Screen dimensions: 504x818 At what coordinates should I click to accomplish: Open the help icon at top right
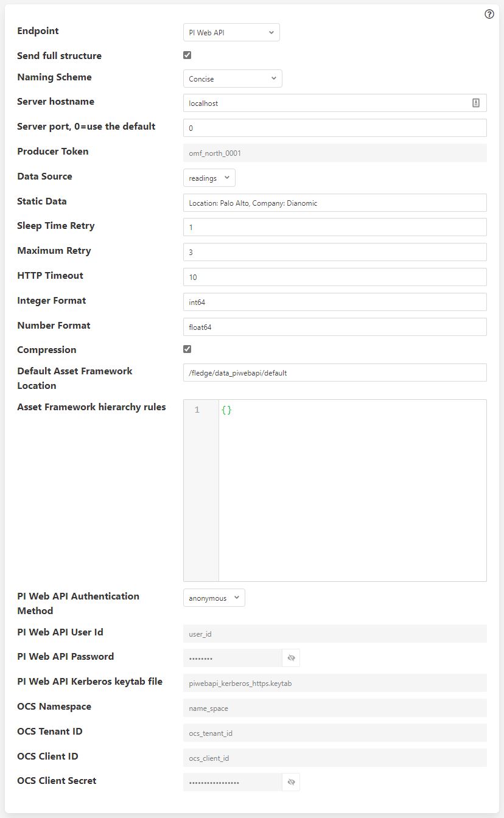coord(489,13)
